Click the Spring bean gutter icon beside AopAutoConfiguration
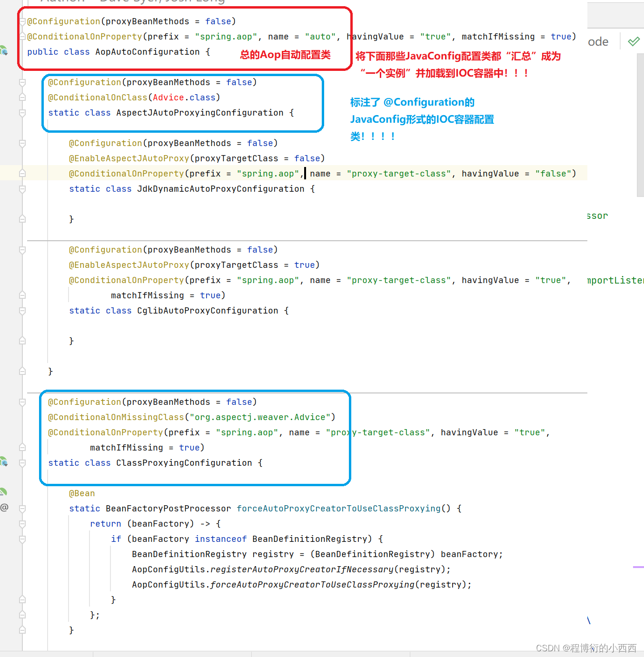Viewport: 644px width, 657px height. coord(3,50)
